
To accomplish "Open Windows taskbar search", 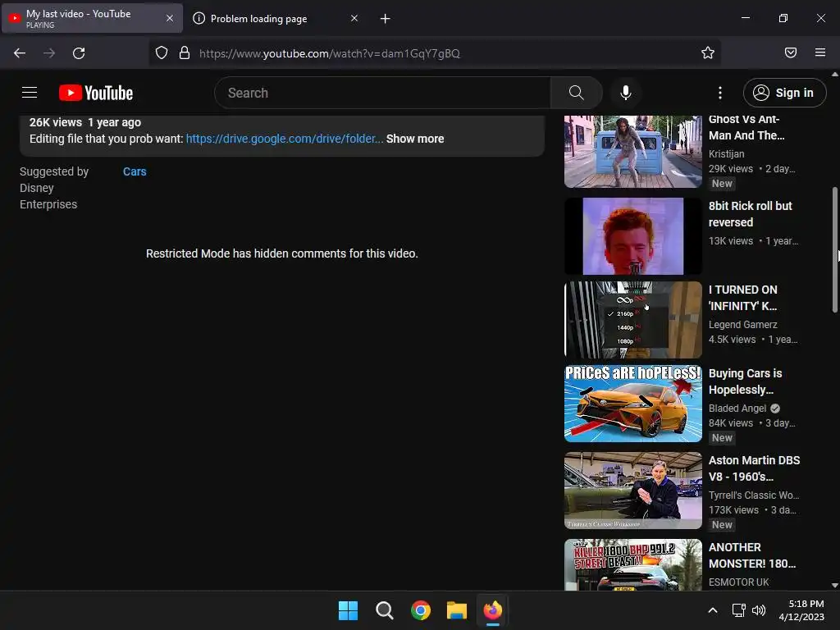I will tap(384, 610).
